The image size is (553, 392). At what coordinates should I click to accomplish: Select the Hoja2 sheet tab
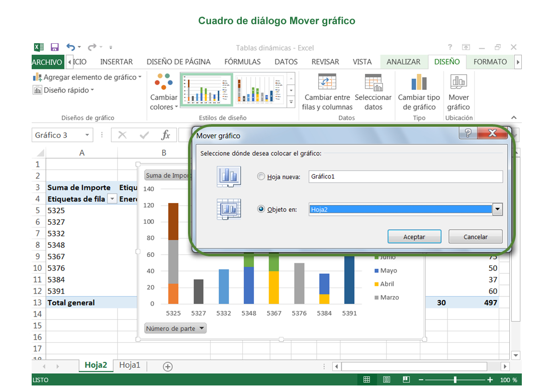click(96, 365)
